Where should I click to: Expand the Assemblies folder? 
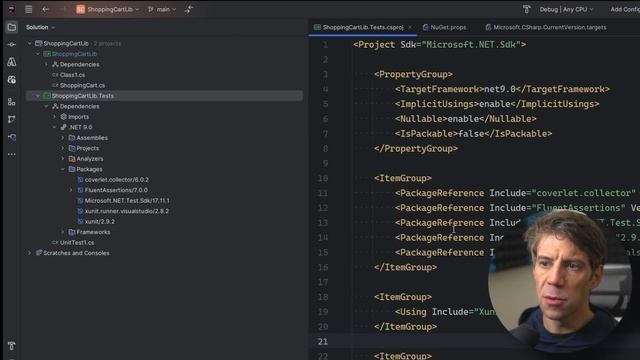[x=63, y=138]
